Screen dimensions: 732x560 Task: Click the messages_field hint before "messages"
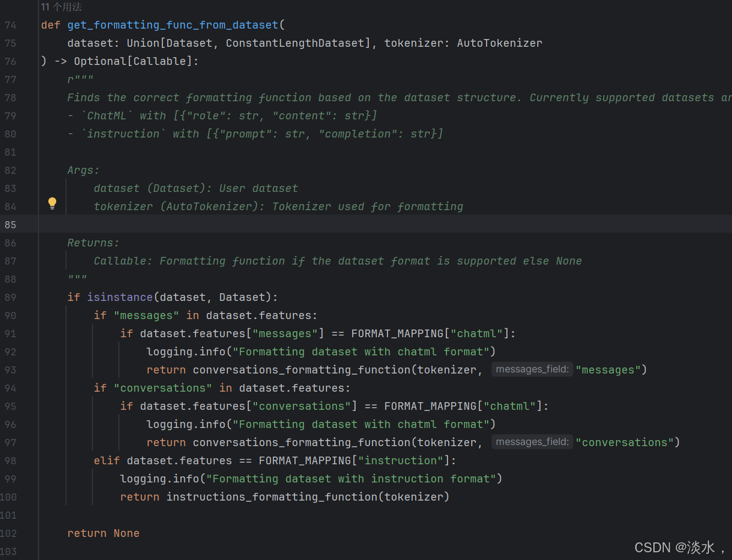pos(532,369)
